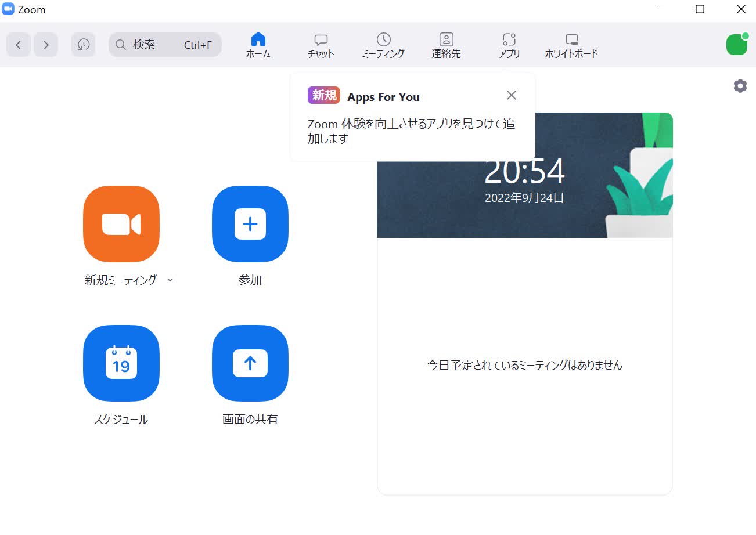Viewport: 756px width, 535px height.
Task: Click the 今日予定されているミーティングはありません message
Action: (x=525, y=365)
